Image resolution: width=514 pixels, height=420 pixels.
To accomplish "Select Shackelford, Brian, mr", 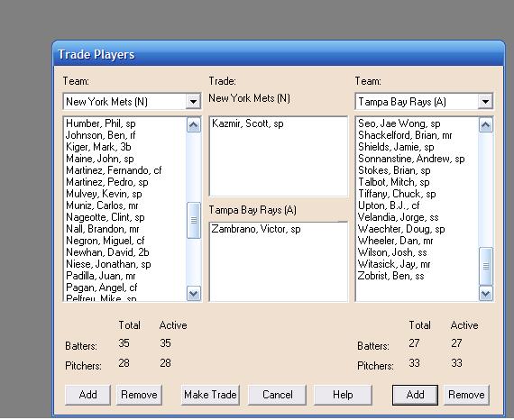I will coord(405,135).
